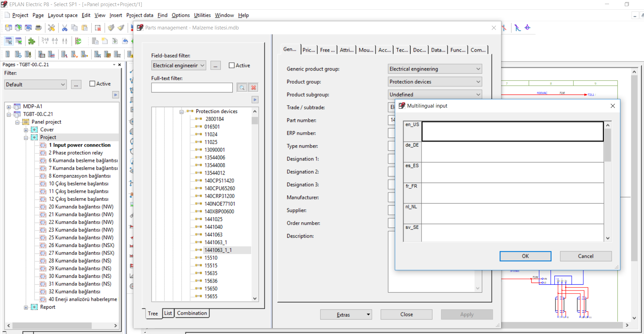The image size is (644, 334).
Task: Open the Extras dropdown button
Action: [x=346, y=314]
